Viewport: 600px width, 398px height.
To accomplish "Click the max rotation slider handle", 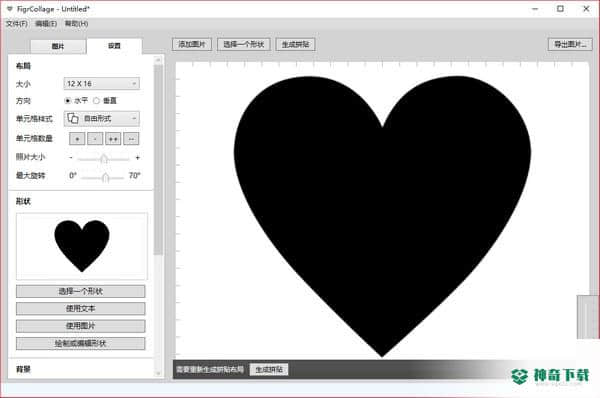I will (x=106, y=177).
